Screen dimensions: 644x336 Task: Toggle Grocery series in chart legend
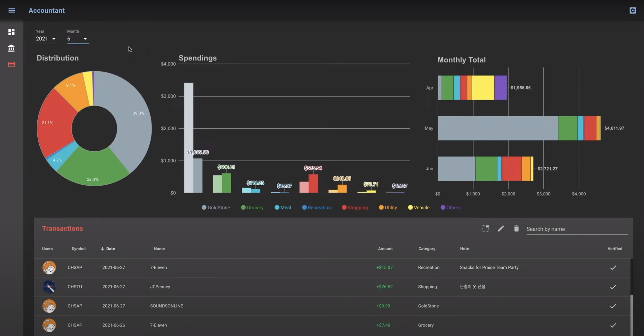(252, 208)
